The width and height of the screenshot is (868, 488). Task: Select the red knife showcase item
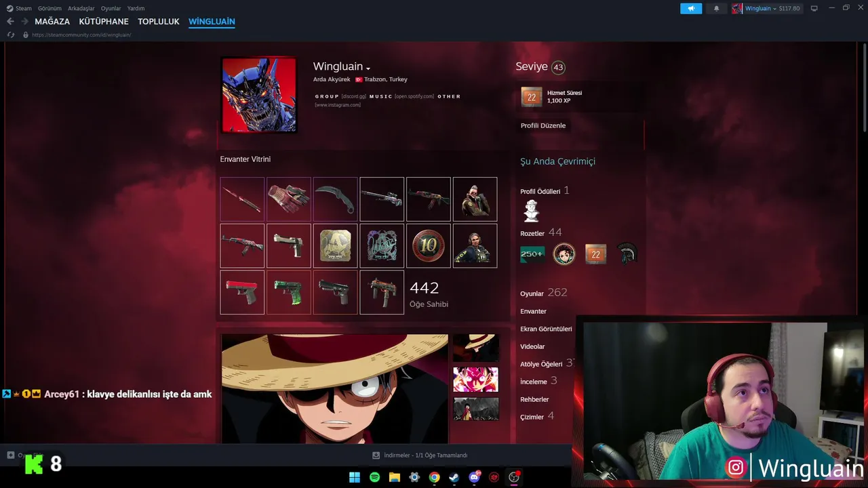[x=242, y=199]
